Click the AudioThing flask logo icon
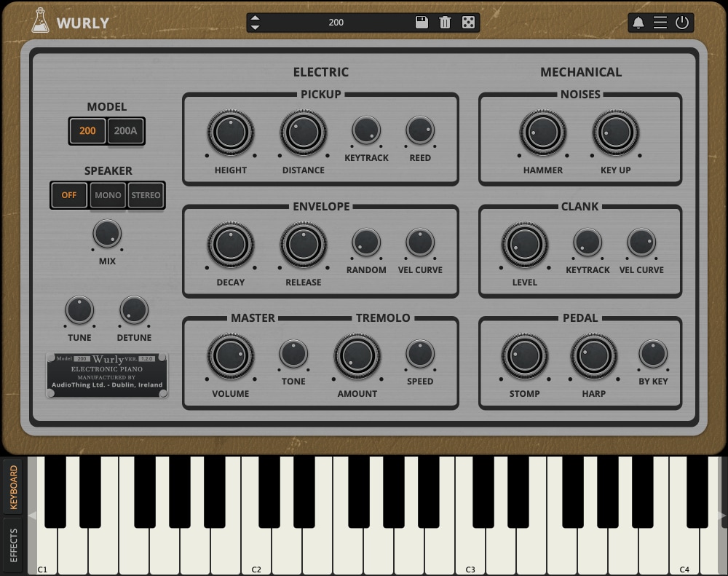Screen dimensions: 728x576 click(40, 20)
